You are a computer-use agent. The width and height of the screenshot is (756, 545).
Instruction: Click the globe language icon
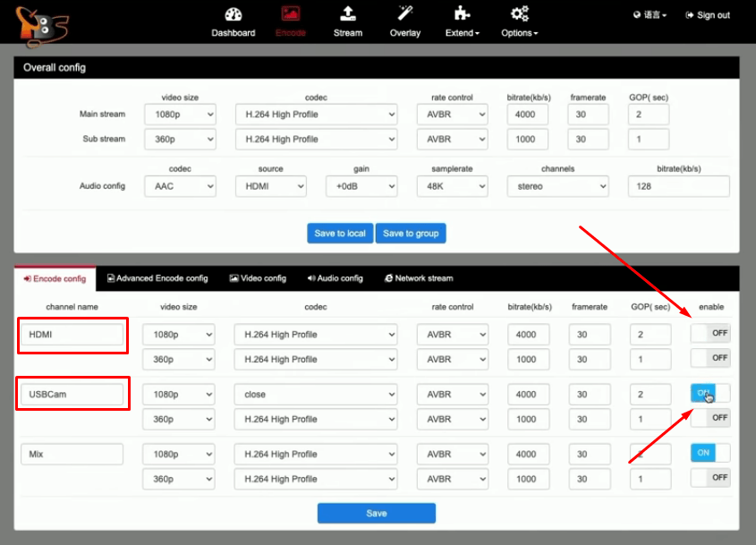click(637, 15)
